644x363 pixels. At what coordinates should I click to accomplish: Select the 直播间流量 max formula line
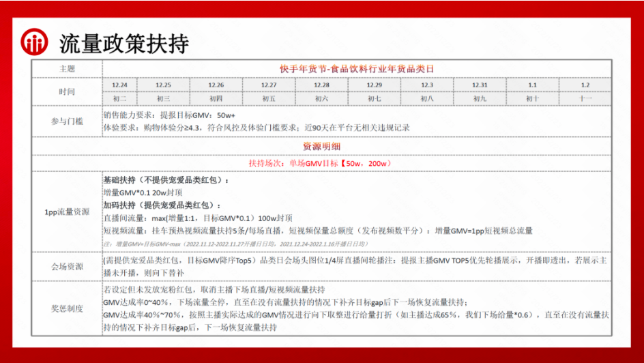(198, 218)
